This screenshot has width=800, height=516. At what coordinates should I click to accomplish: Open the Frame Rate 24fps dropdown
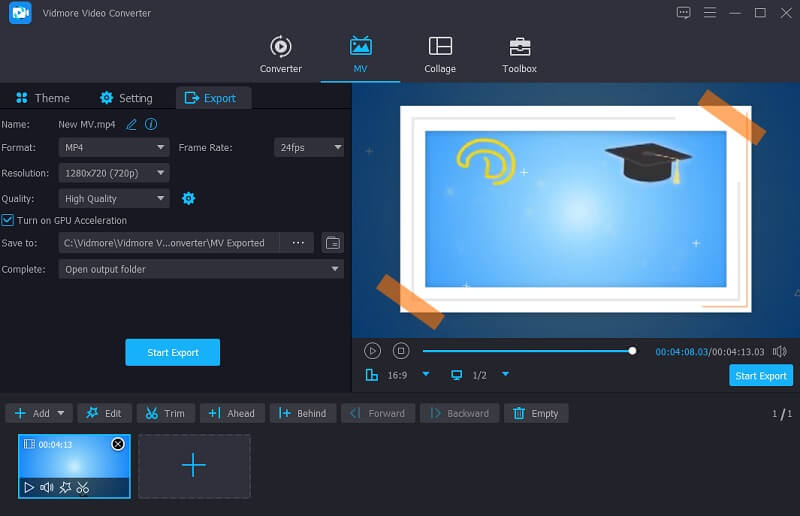tap(308, 148)
